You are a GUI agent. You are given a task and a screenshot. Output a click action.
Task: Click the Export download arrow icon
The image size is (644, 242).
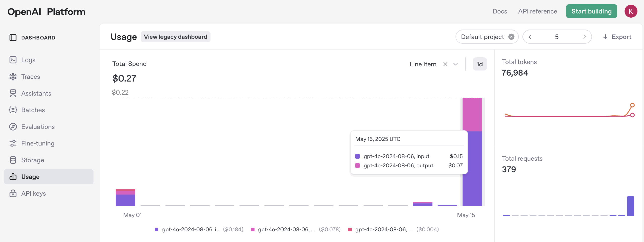[x=605, y=37]
